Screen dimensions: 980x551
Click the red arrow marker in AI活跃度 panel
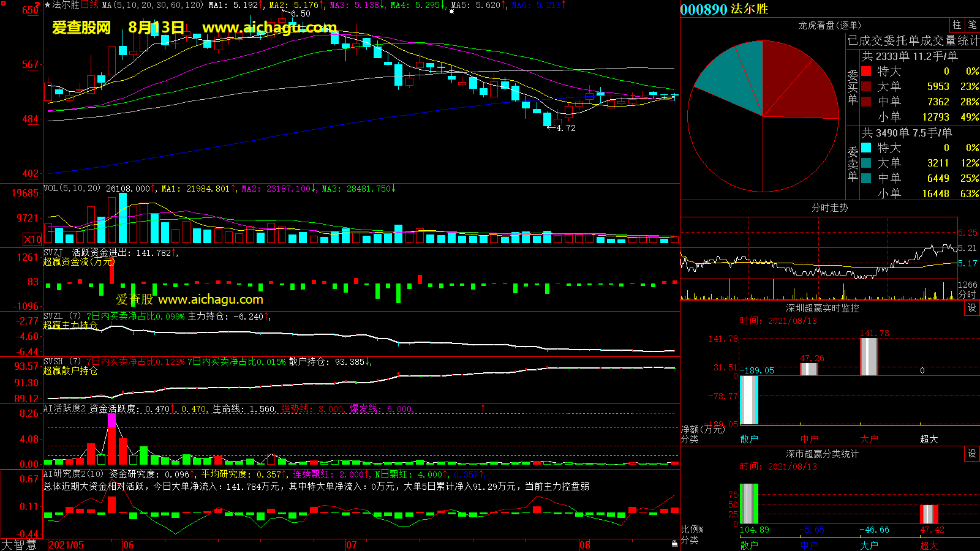[x=483, y=408]
